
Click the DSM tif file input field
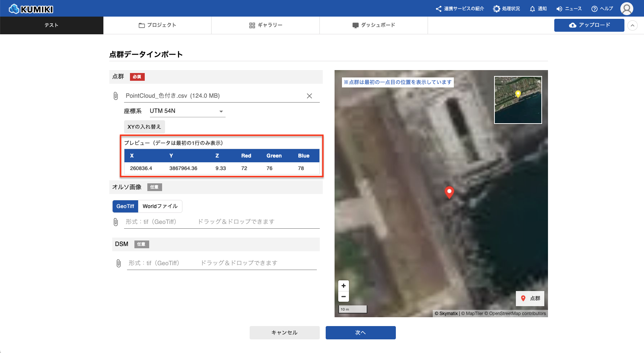(222, 263)
